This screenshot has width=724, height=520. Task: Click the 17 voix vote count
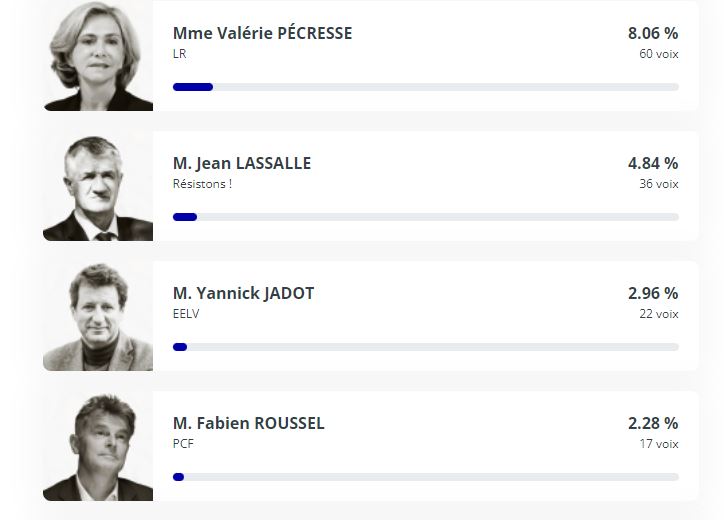tap(659, 444)
